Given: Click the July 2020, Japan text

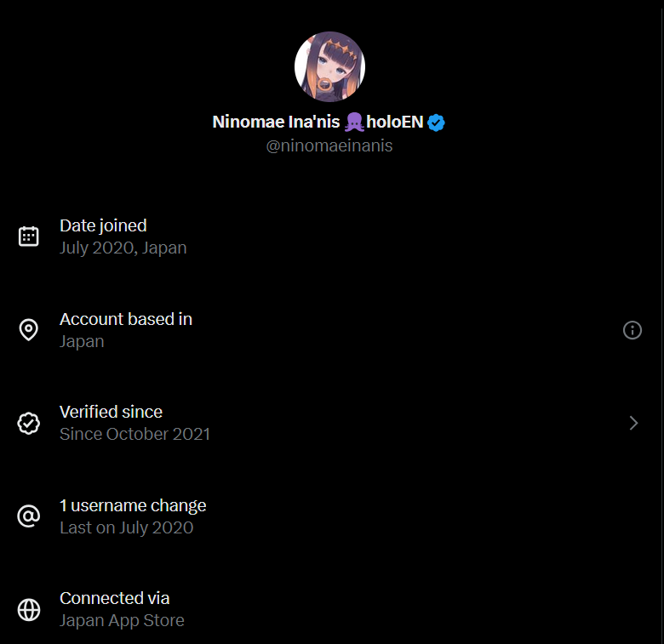Looking at the screenshot, I should click(x=123, y=248).
